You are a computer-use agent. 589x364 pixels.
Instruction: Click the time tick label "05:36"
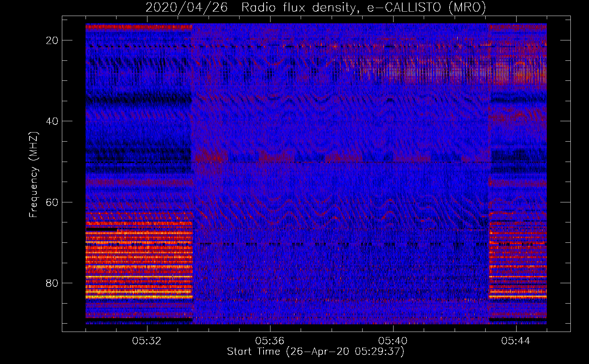pyautogui.click(x=270, y=341)
